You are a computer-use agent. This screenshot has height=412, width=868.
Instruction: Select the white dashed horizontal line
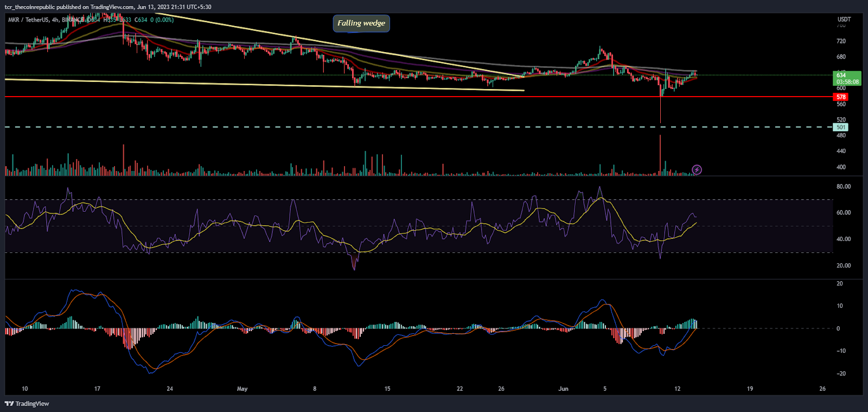(x=419, y=127)
